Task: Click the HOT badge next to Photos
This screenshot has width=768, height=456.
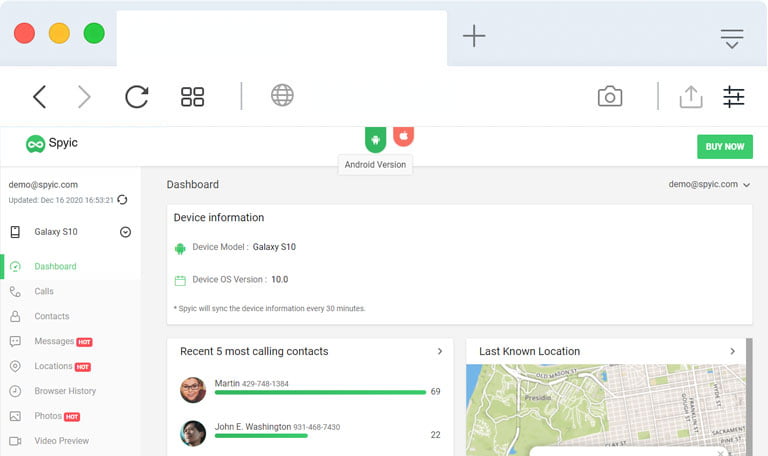Action: point(72,417)
